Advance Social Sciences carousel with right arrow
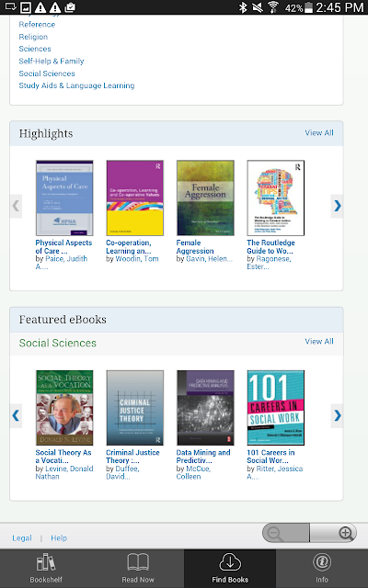This screenshot has height=588, width=368. coord(337,415)
